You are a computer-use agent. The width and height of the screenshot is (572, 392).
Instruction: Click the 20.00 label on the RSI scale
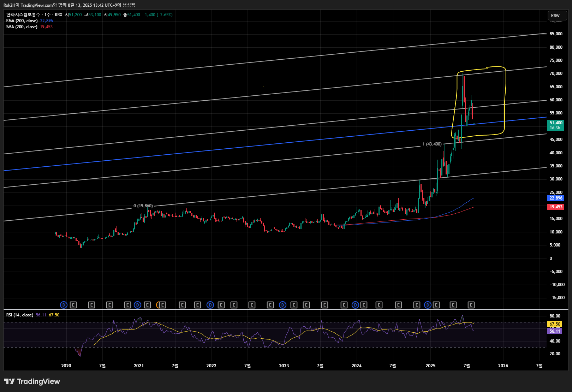coord(555,354)
